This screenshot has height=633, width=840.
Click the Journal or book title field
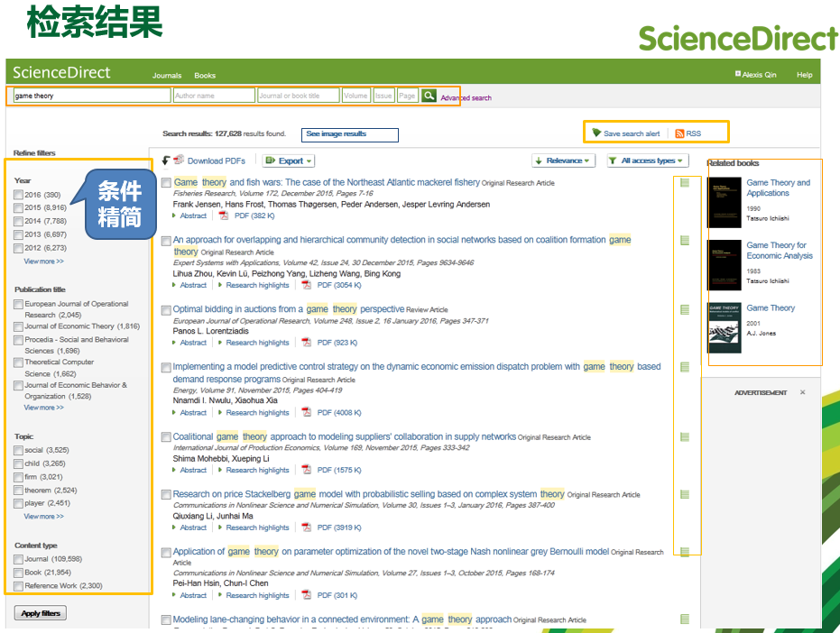(299, 96)
